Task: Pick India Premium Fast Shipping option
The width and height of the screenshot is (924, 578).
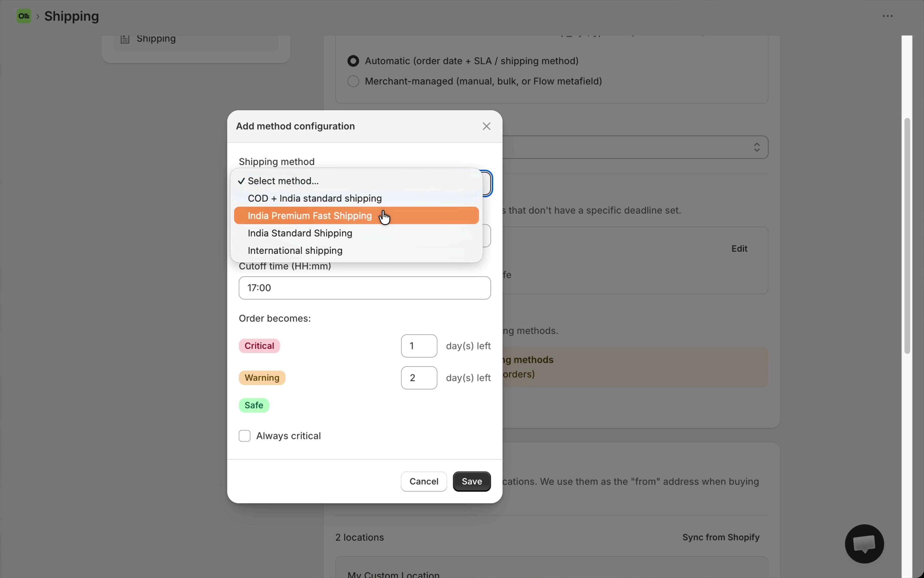Action: [356, 216]
